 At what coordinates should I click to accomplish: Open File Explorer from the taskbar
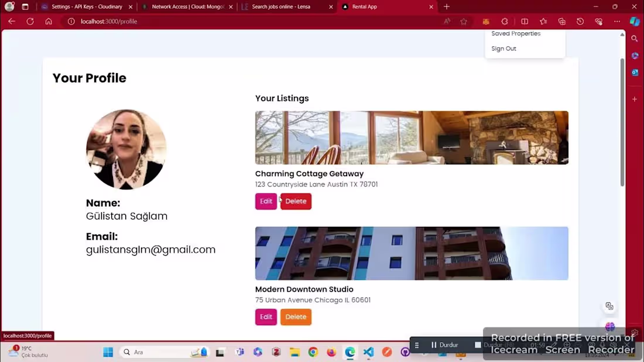click(x=294, y=352)
